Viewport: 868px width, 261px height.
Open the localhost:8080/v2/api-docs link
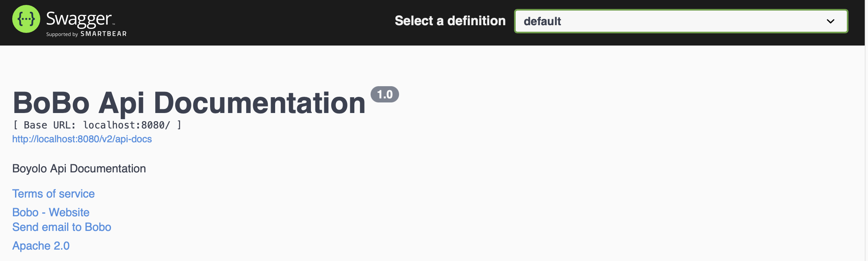[x=82, y=139]
